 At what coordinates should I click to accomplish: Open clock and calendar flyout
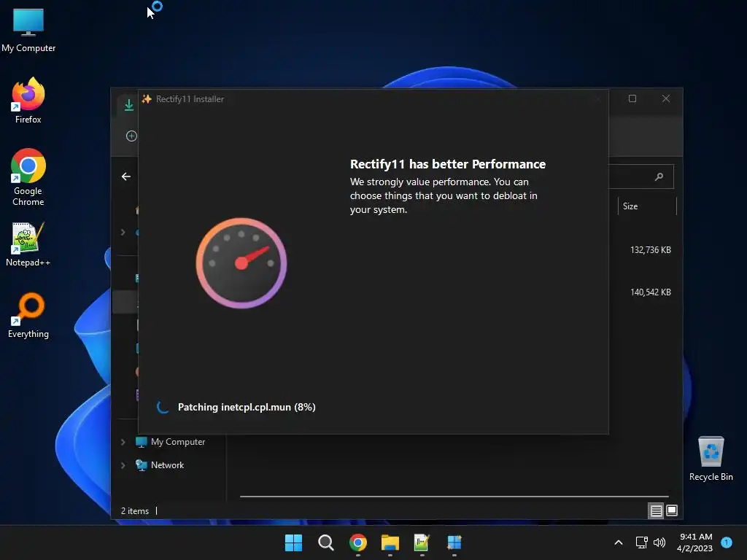[x=695, y=542]
